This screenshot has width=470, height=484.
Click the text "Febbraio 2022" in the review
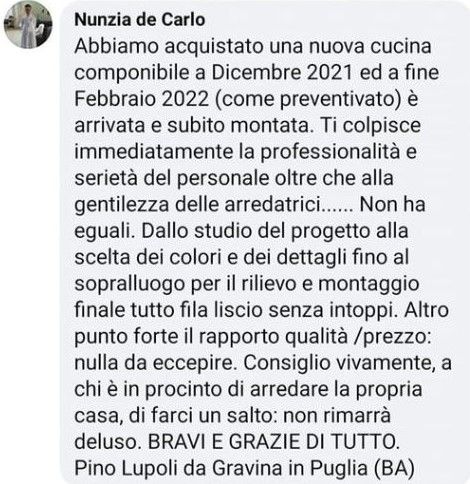pyautogui.click(x=142, y=99)
